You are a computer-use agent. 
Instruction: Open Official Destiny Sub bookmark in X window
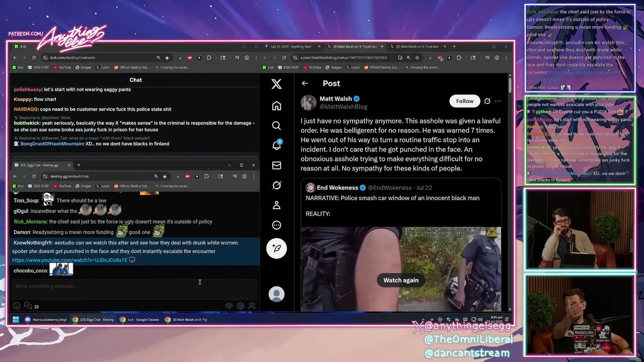coord(382,67)
